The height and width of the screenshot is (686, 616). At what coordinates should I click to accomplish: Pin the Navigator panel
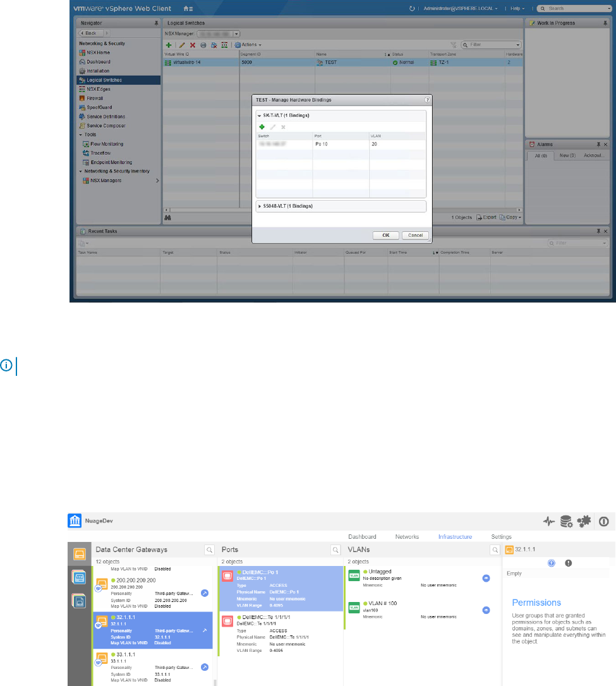point(156,23)
